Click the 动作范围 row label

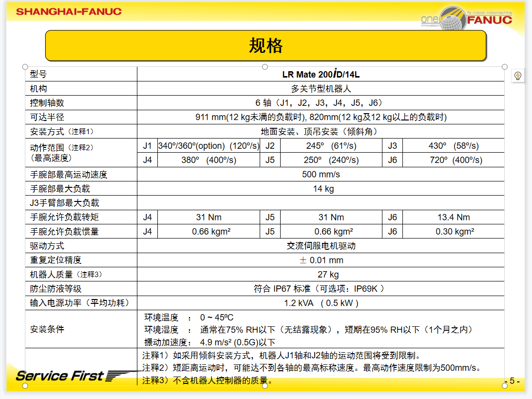pyautogui.click(x=62, y=153)
